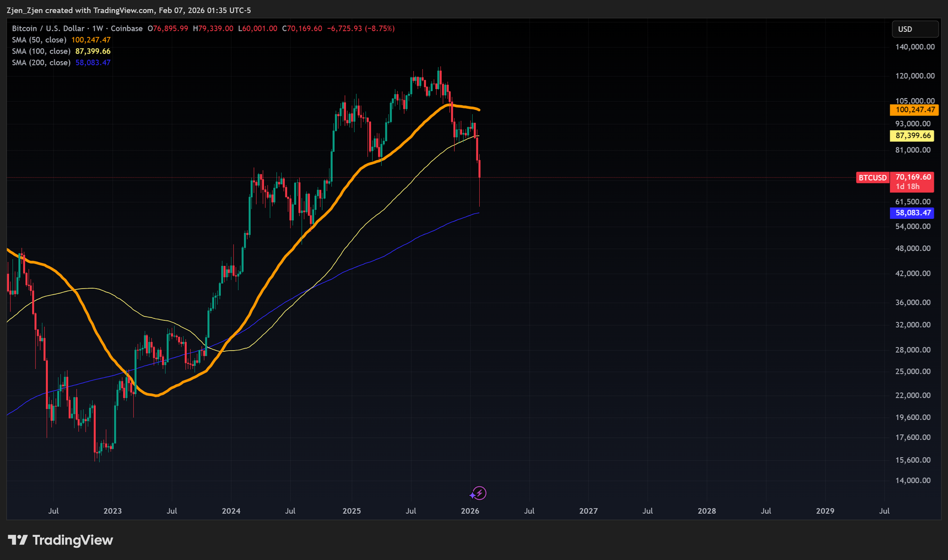Click the purple lightning event icon
This screenshot has width=948, height=560.
[x=479, y=493]
